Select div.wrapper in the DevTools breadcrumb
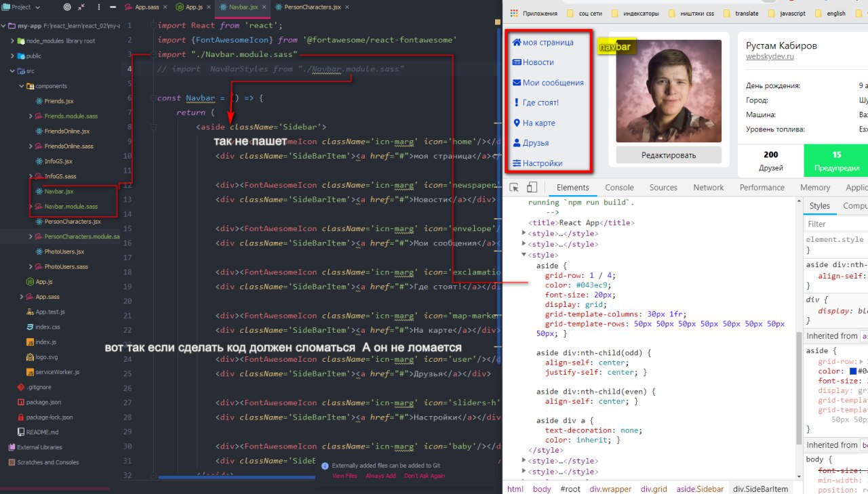 click(x=610, y=489)
